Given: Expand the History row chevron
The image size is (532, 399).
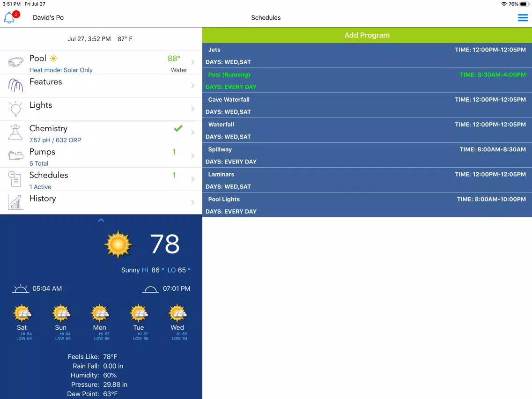Looking at the screenshot, I should (x=193, y=202).
